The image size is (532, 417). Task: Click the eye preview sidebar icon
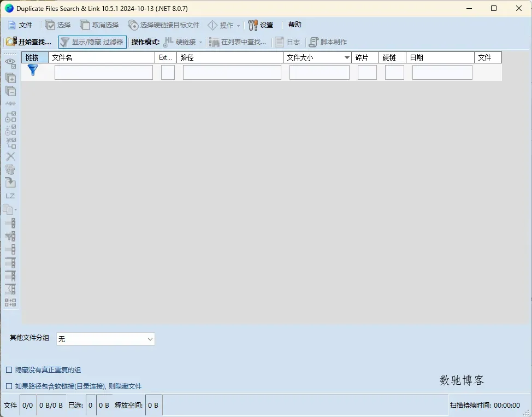coord(10,63)
